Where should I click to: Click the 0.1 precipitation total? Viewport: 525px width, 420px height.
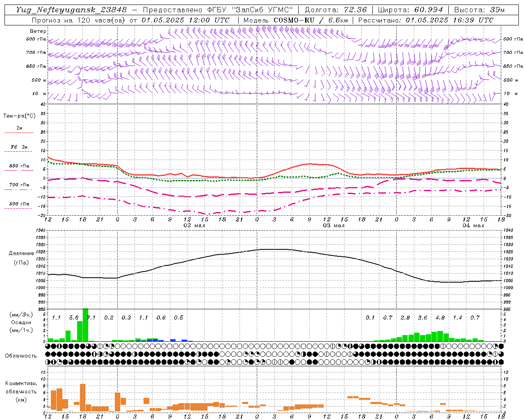pos(370,317)
